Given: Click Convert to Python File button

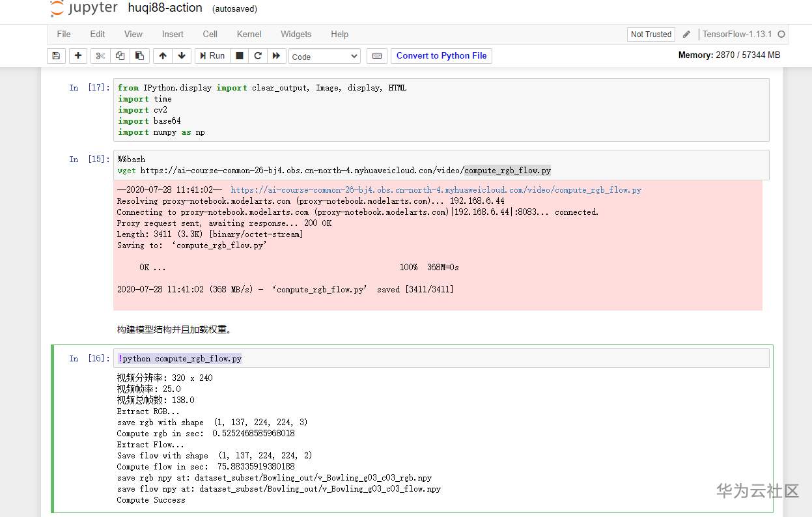Looking at the screenshot, I should (x=441, y=56).
